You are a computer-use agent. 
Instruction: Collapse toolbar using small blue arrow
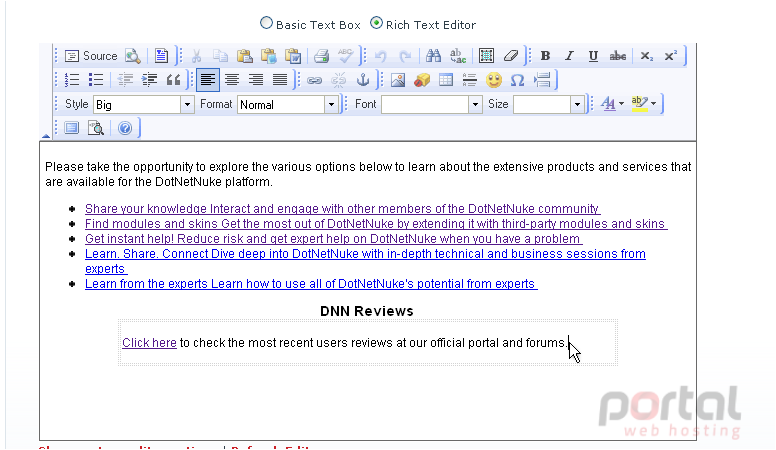[46, 136]
